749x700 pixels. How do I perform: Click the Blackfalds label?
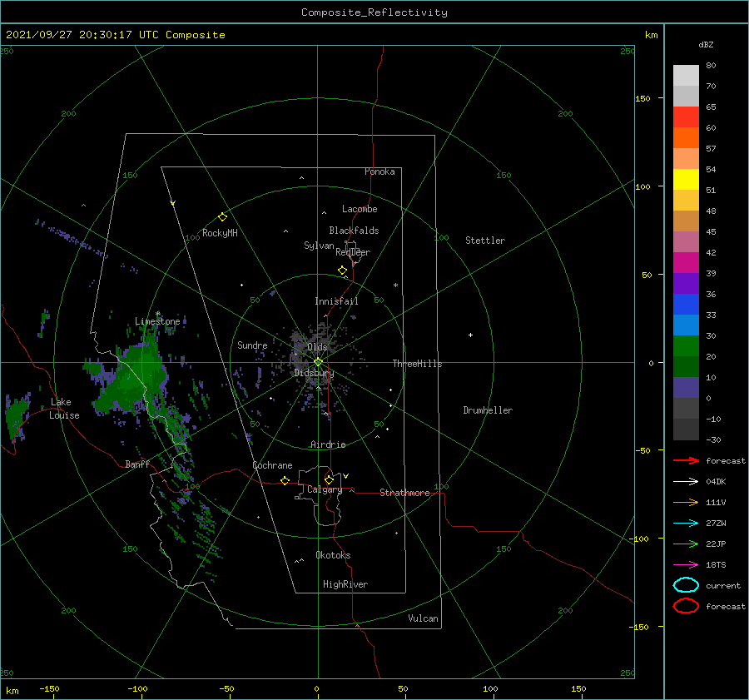pos(354,231)
